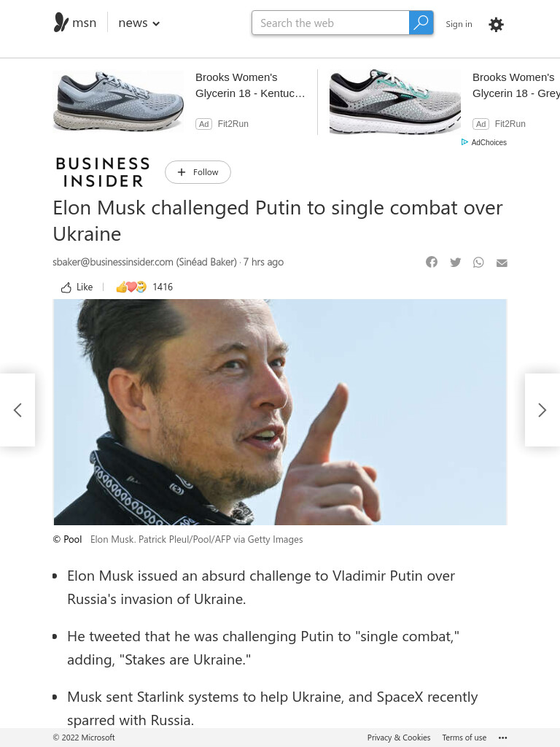Image resolution: width=560 pixels, height=747 pixels.
Task: Open Terms of use link
Action: (464, 738)
